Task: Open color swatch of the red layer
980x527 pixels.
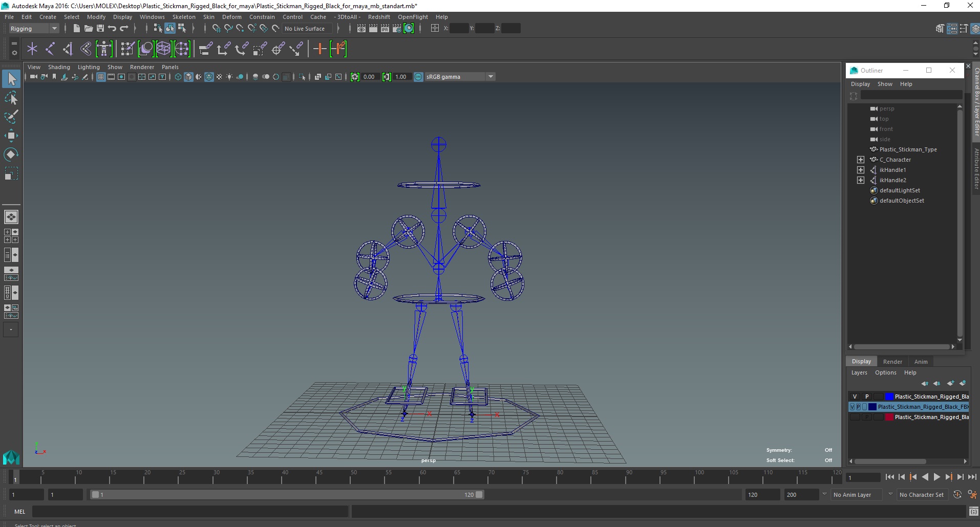Action: pos(889,417)
